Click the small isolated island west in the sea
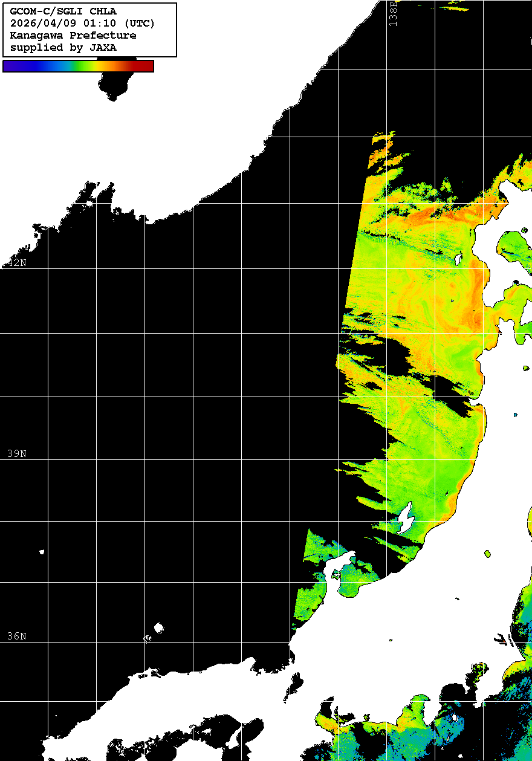The height and width of the screenshot is (761, 532). 42,552
